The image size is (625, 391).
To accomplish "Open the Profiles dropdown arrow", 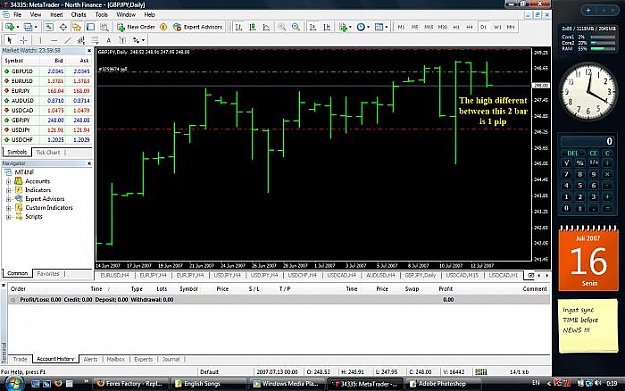I will pyautogui.click(x=36, y=28).
